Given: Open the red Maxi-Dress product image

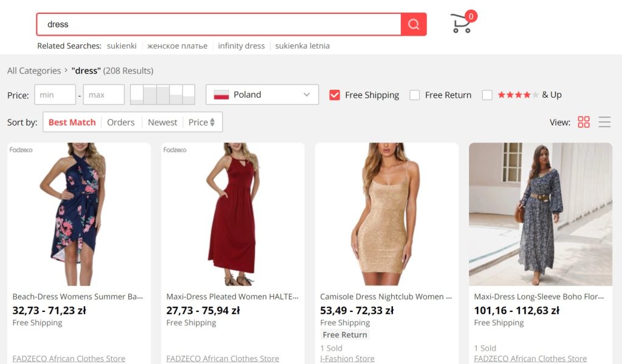Looking at the screenshot, I should tap(233, 214).
